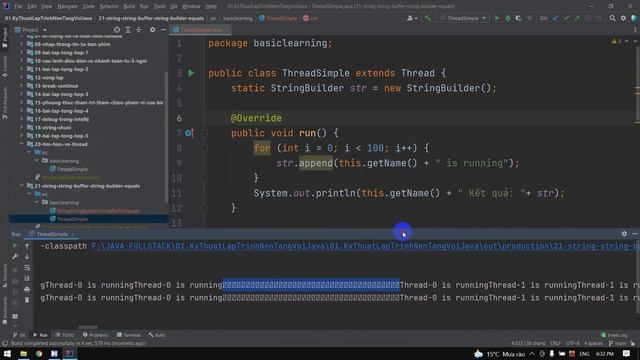Click the Project tree vertical scrollbar
640x360 pixels.
[166, 137]
